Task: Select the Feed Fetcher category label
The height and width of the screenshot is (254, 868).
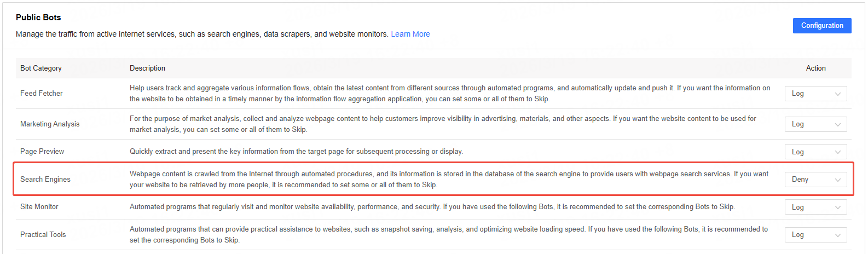Action: (x=42, y=94)
